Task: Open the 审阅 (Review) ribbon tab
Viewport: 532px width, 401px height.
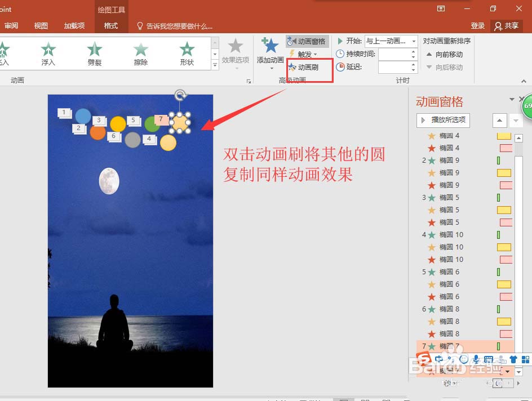Action: [11, 26]
